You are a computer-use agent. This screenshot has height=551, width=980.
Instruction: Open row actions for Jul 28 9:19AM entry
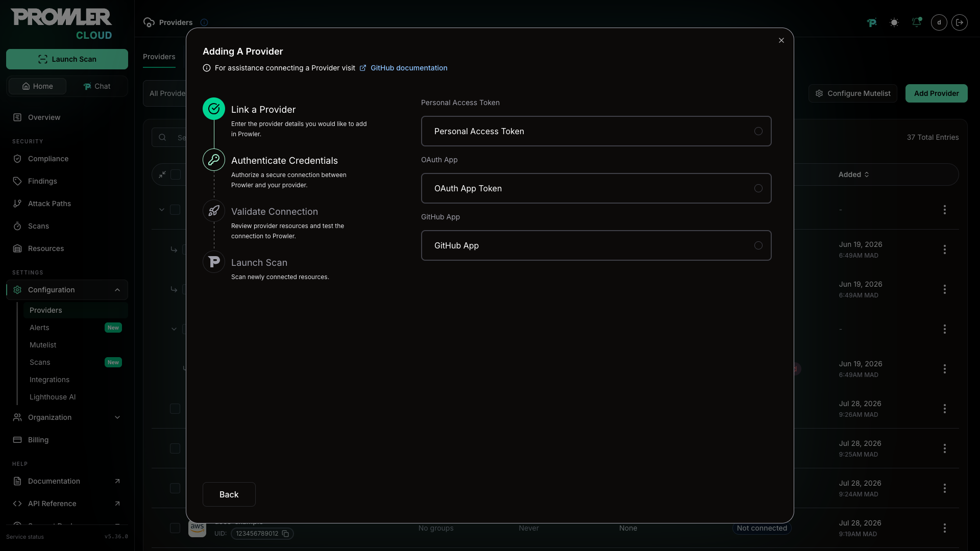[x=945, y=528]
